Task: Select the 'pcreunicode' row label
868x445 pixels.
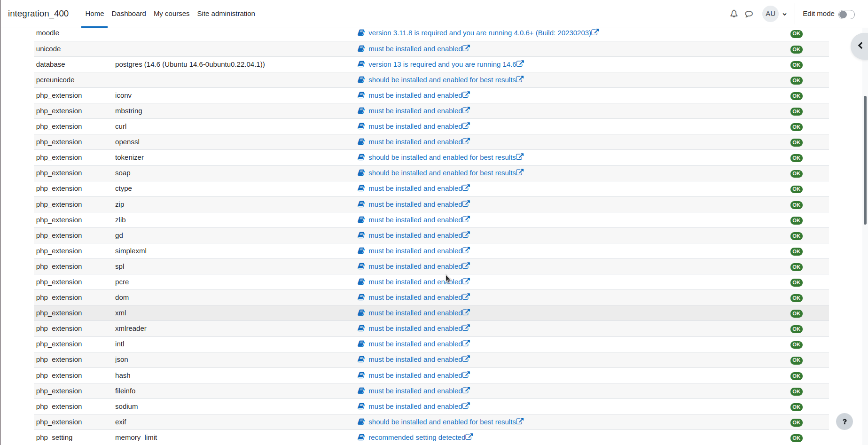Action: [x=55, y=80]
